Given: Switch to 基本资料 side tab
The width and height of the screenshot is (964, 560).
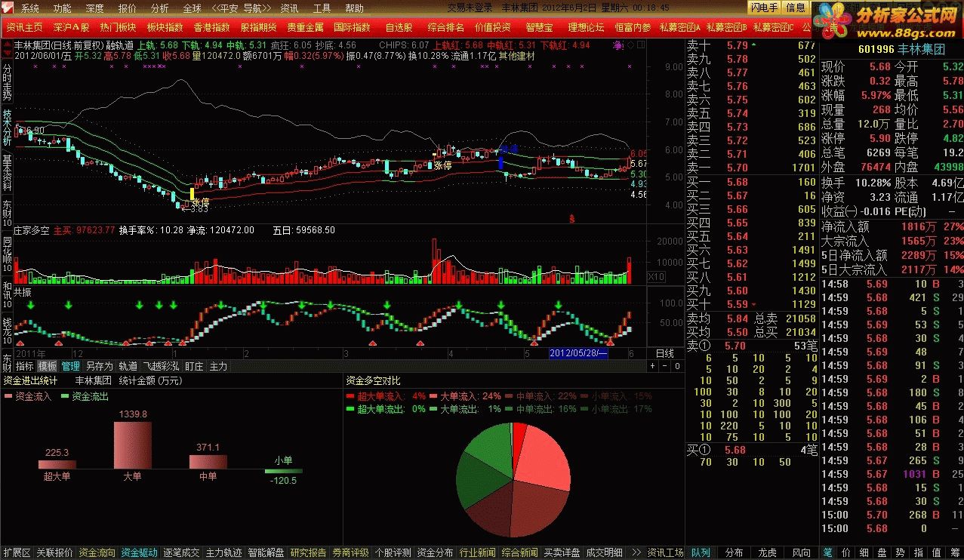Looking at the screenshot, I should click(7, 174).
